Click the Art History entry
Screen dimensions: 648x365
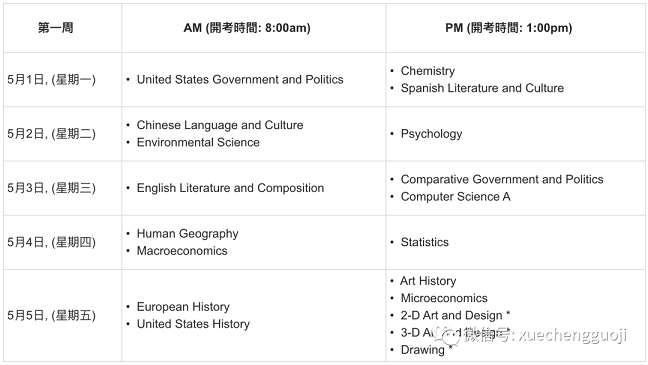tap(428, 281)
